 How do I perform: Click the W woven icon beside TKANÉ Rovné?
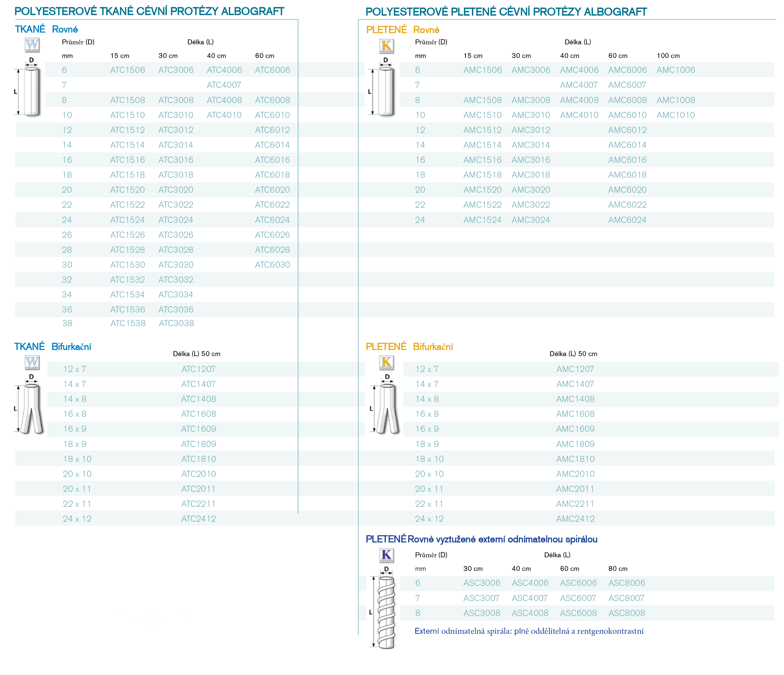point(32,45)
